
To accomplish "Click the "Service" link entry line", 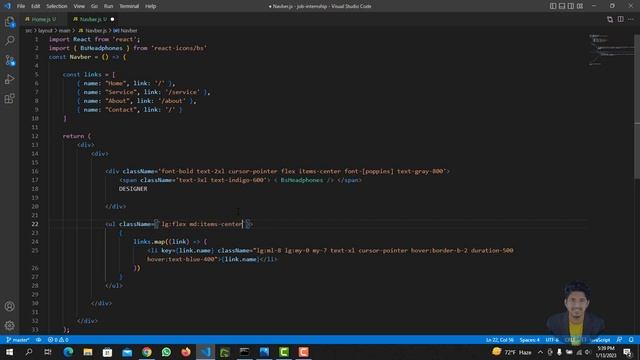I will pos(143,92).
